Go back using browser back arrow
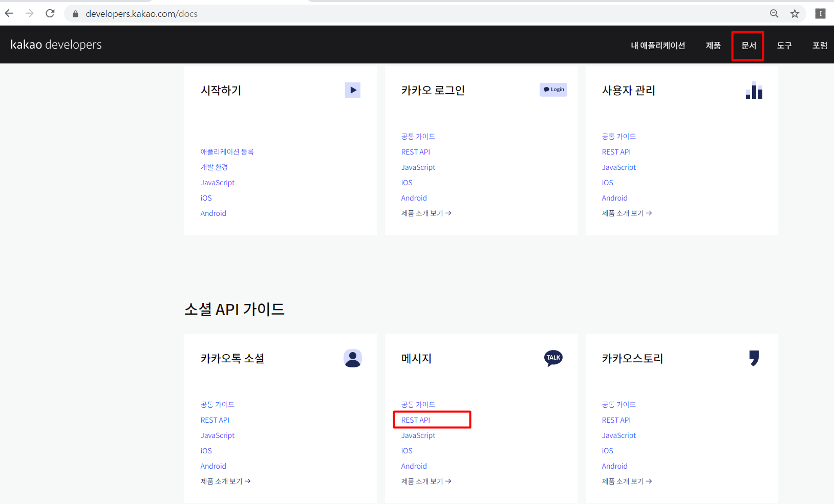Screen dimensions: 834x504 pyautogui.click(x=9, y=13)
